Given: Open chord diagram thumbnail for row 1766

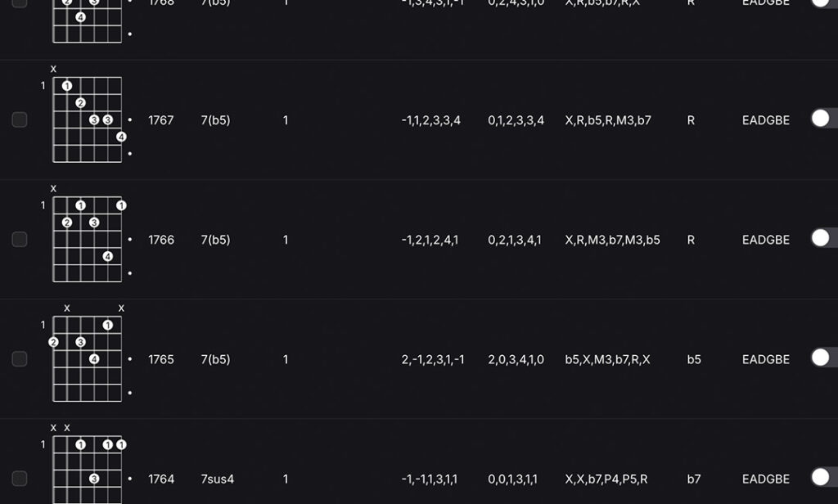Looking at the screenshot, I should [x=87, y=239].
